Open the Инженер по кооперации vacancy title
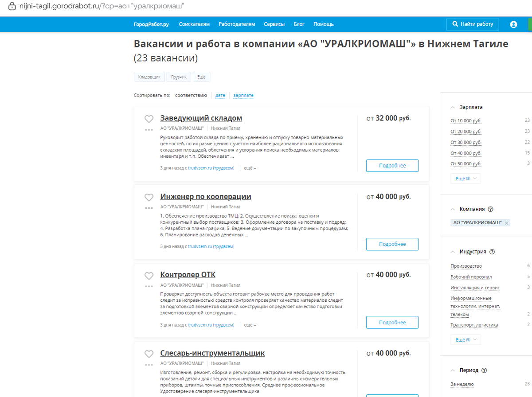Screen dimensions: 532x397 [206, 196]
